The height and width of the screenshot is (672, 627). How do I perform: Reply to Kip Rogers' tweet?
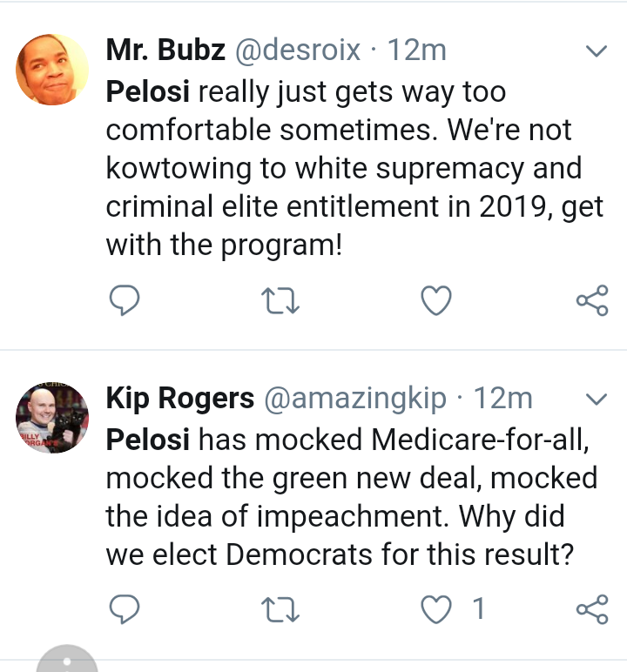pos(125,609)
